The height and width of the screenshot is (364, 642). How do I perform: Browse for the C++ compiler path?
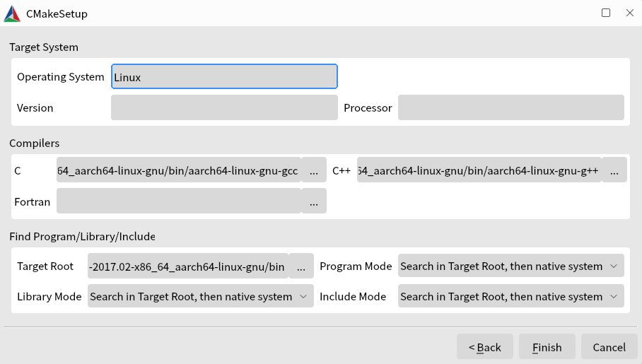tap(614, 170)
